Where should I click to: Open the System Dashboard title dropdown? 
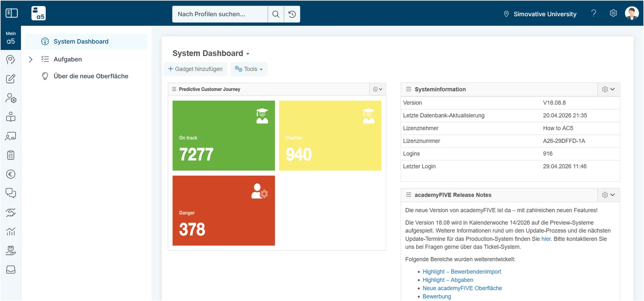(x=248, y=54)
